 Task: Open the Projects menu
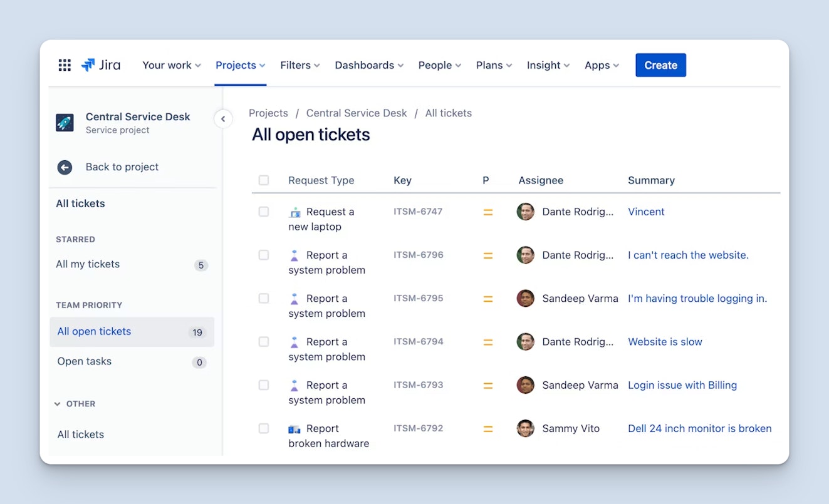pos(240,65)
